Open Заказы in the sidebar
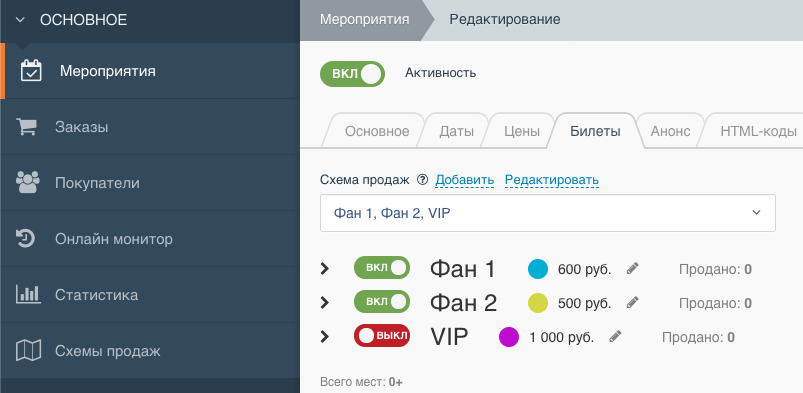The image size is (803, 393). [150, 127]
